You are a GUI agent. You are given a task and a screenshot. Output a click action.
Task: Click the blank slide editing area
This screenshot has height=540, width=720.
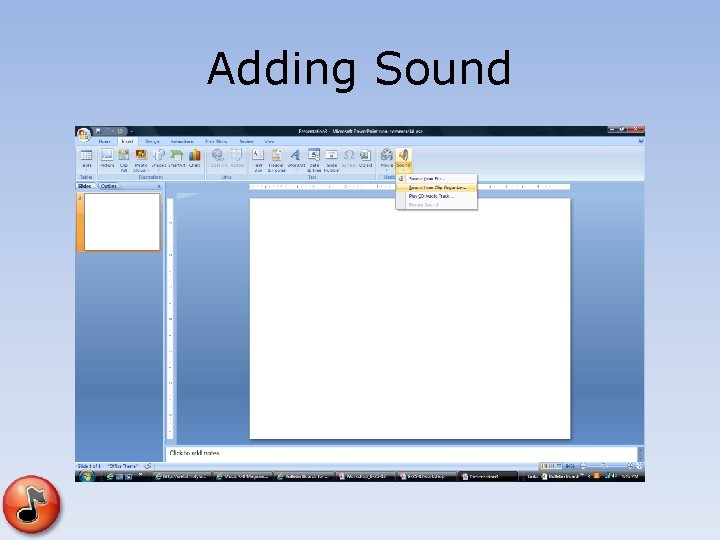410,318
